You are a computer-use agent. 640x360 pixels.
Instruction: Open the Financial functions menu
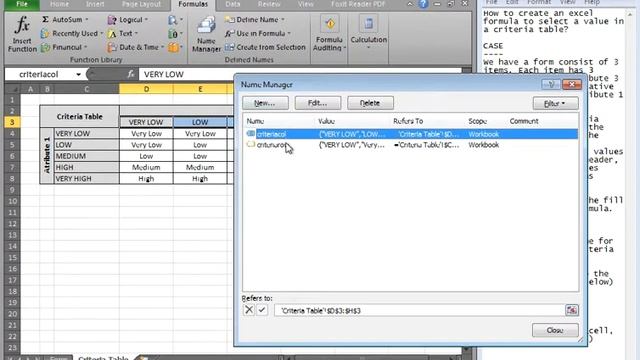[64, 47]
